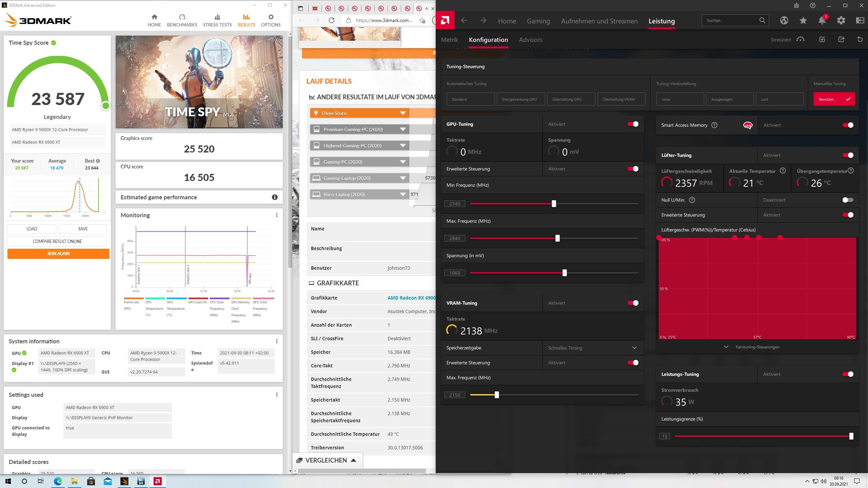
Task: Expand Gaming-PC (2020) row
Action: [402, 162]
